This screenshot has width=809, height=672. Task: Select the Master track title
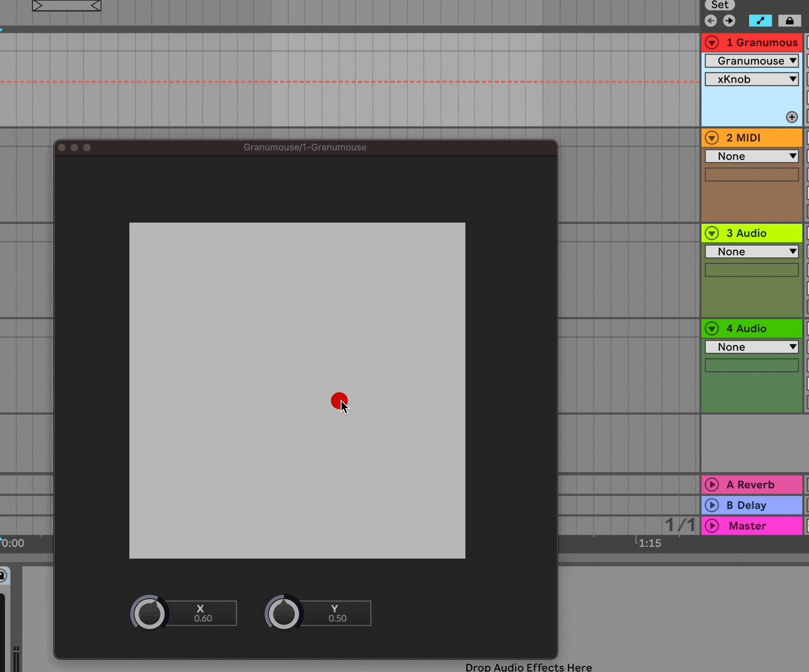point(747,526)
